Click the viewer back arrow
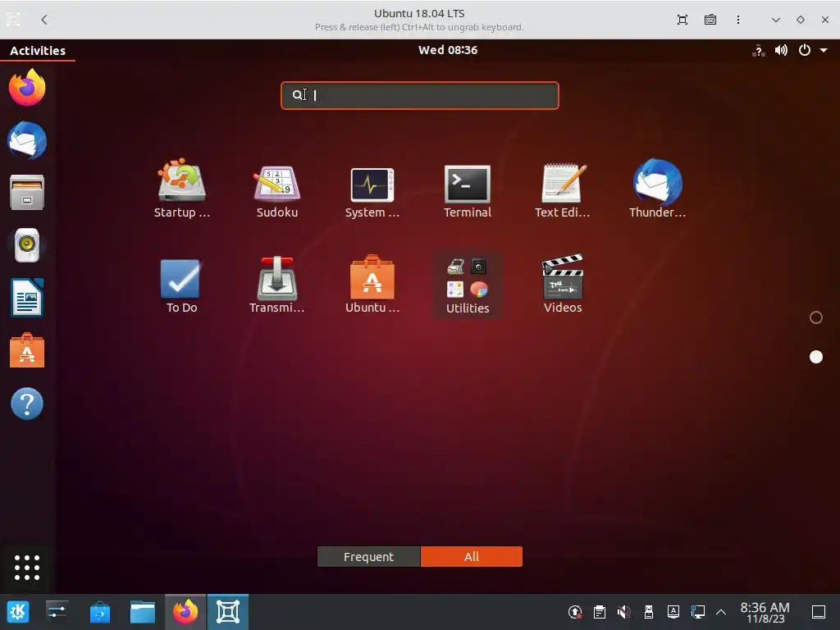The height and width of the screenshot is (630, 840). (x=44, y=20)
